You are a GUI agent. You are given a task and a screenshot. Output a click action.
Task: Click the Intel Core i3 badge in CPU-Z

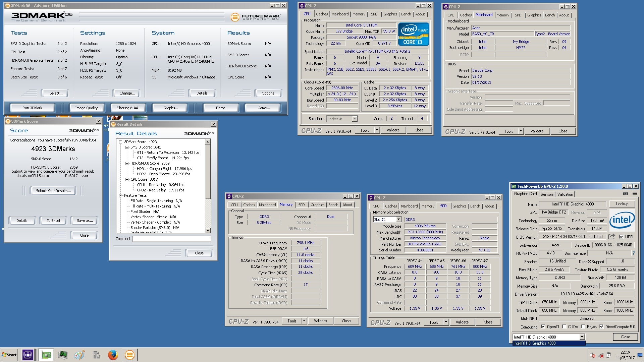(414, 34)
